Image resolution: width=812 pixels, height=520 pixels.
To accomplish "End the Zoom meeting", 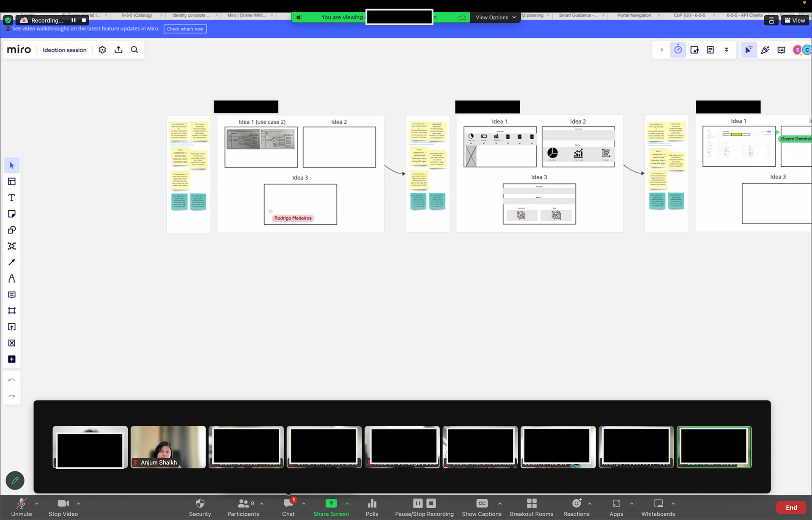I will [791, 508].
